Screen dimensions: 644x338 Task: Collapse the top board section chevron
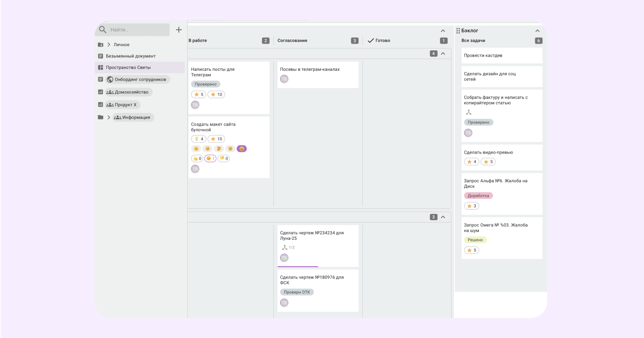click(x=443, y=31)
